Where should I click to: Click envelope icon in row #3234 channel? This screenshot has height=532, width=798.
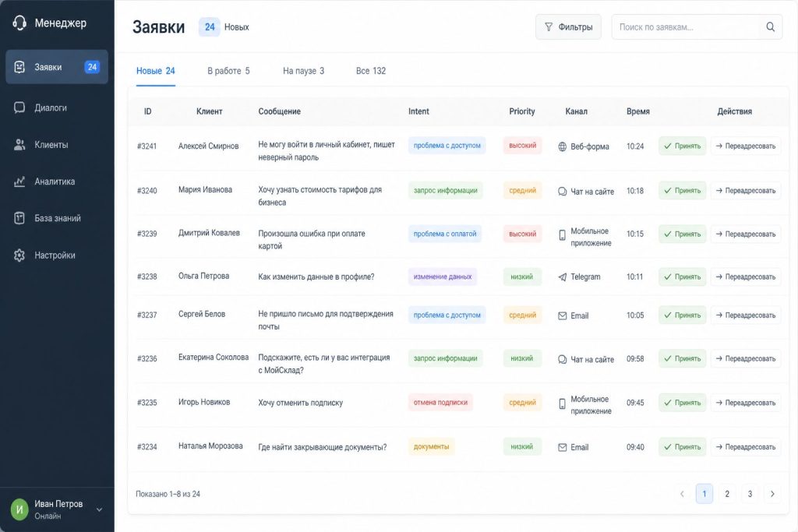(x=563, y=448)
